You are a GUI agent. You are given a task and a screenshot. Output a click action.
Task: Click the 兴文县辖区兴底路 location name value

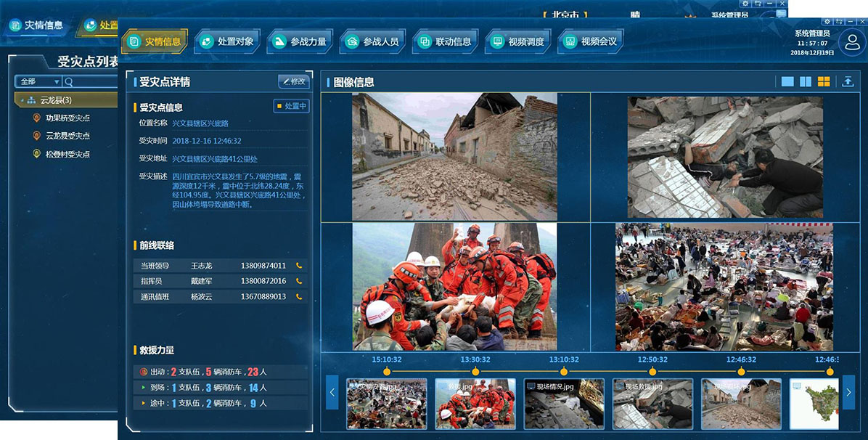pos(200,123)
